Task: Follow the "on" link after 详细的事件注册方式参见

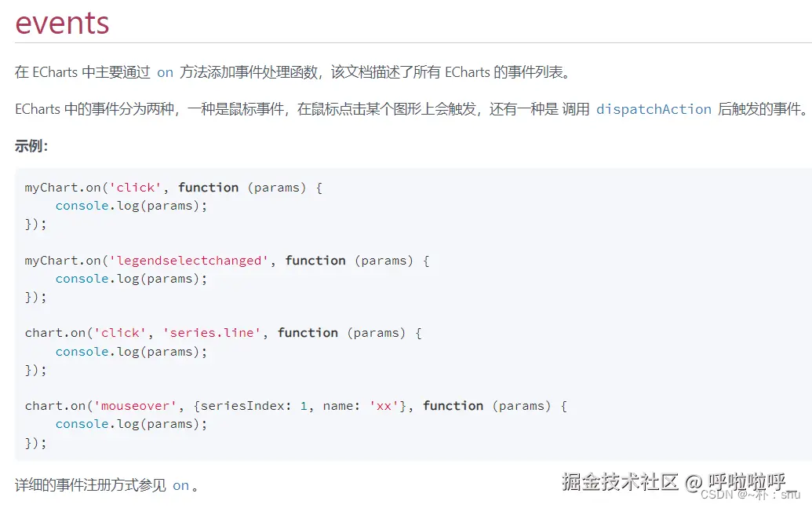Action: 180,485
